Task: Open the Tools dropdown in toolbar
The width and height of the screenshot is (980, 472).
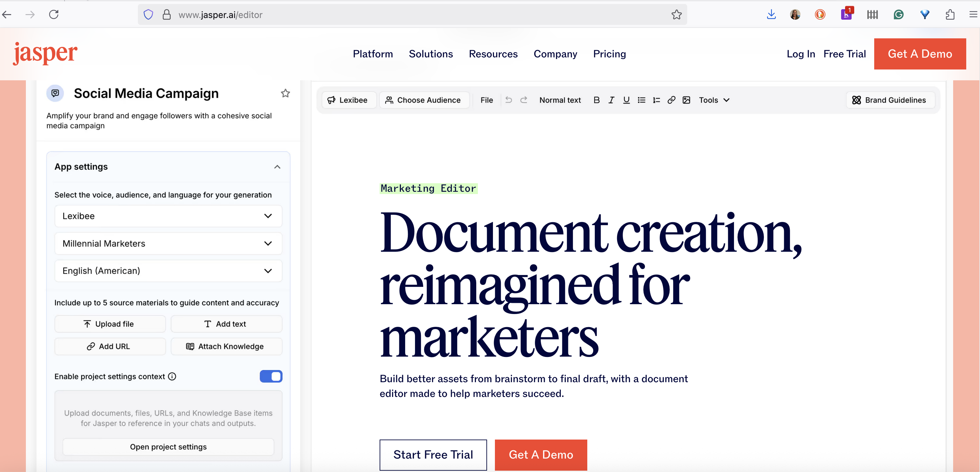Action: 714,100
